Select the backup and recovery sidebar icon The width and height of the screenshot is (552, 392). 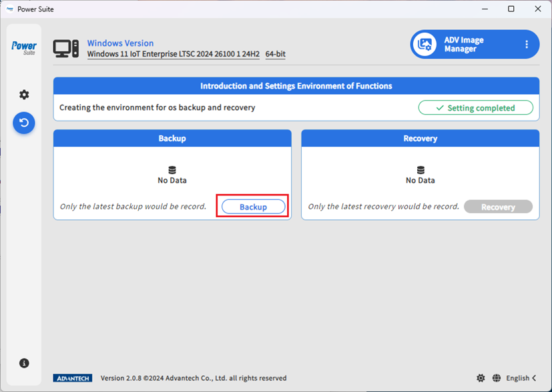pyautogui.click(x=24, y=123)
